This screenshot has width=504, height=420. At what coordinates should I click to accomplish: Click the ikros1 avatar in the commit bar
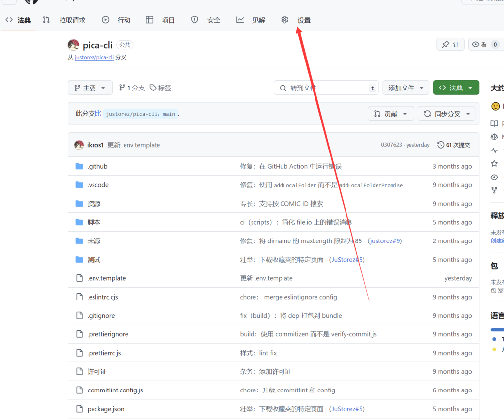pyautogui.click(x=79, y=145)
